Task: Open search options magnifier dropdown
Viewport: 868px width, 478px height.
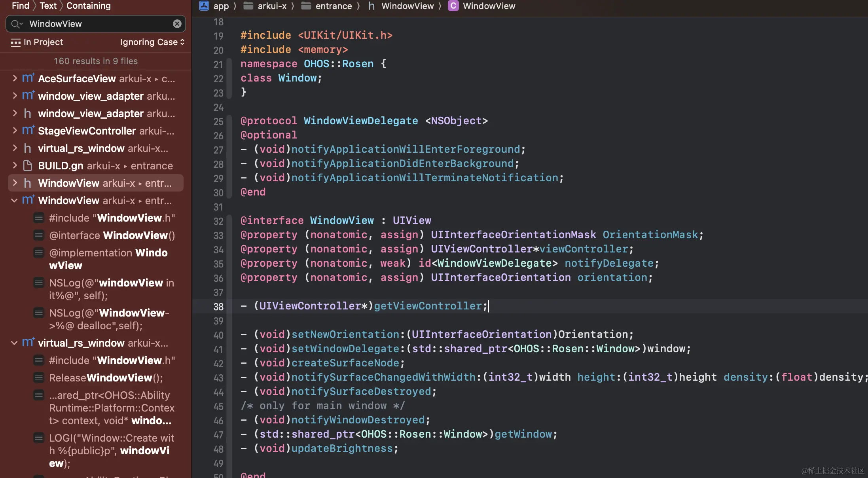Action: (17, 24)
